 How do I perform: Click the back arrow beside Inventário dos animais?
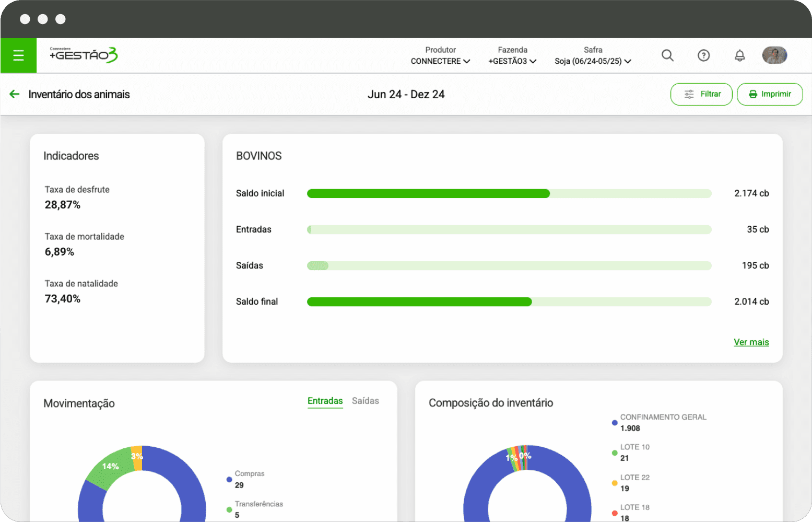(14, 94)
